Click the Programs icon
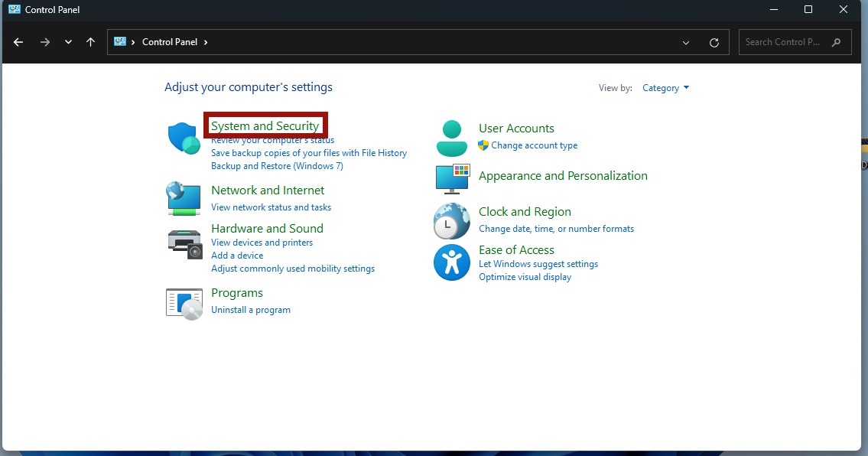 tap(183, 301)
